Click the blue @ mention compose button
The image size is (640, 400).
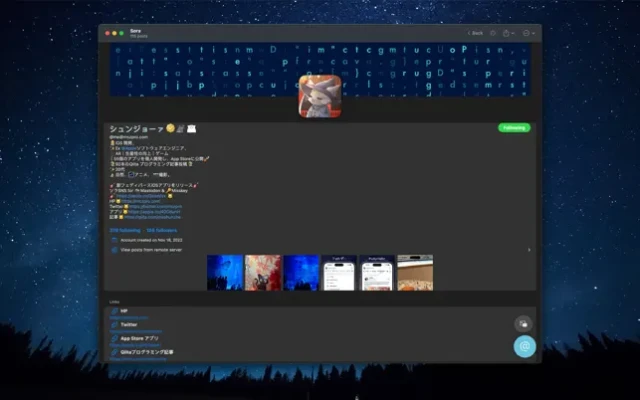[524, 346]
